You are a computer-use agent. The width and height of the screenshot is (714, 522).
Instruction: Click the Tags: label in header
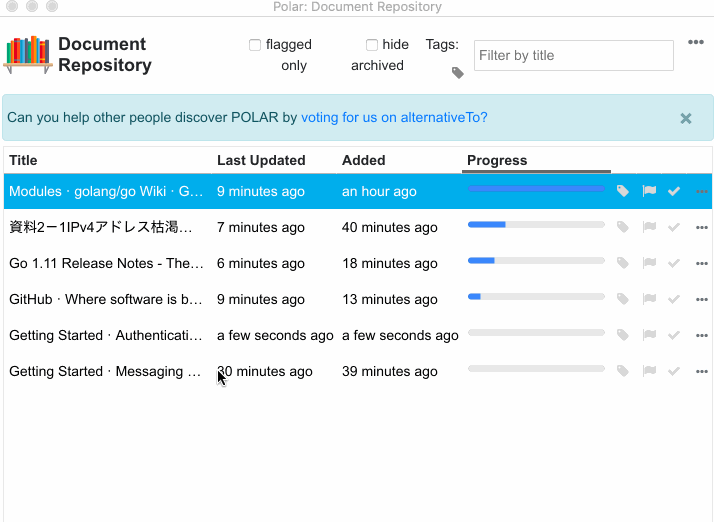pos(442,45)
